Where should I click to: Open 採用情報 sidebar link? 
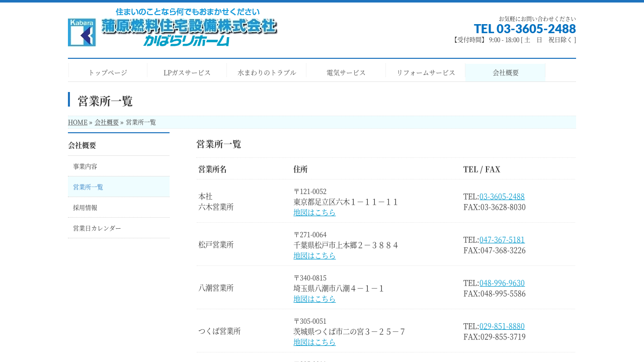(85, 208)
